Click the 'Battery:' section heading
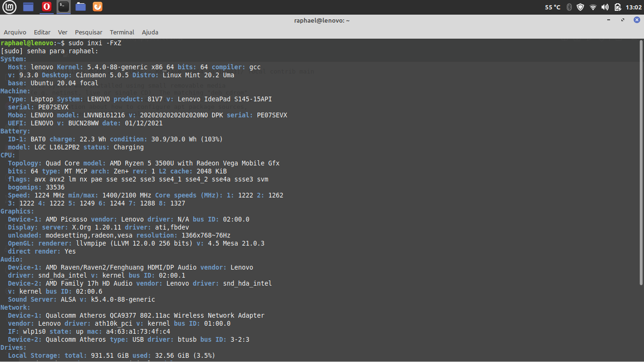The height and width of the screenshot is (362, 644). click(x=16, y=131)
